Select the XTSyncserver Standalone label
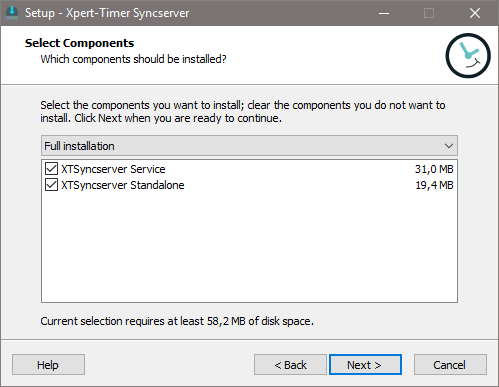Screen dimensions: 499x387 click(x=122, y=185)
